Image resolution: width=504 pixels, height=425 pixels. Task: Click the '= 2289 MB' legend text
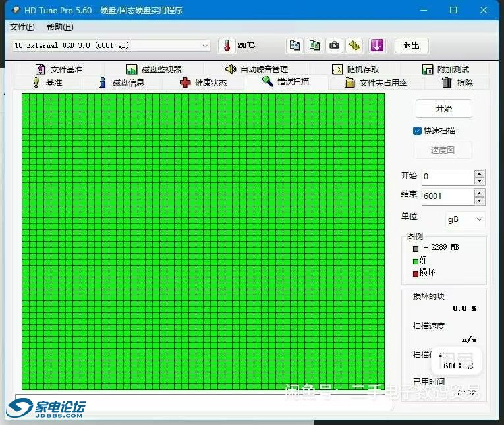pyautogui.click(x=441, y=247)
